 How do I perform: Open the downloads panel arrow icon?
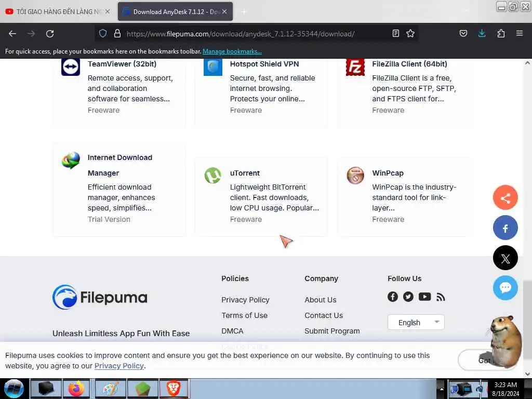pos(482,33)
